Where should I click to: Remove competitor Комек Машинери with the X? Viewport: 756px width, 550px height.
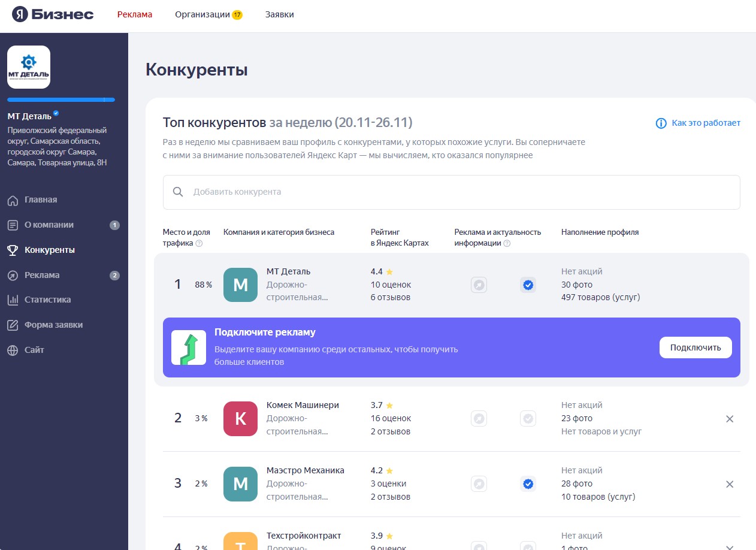[730, 419]
